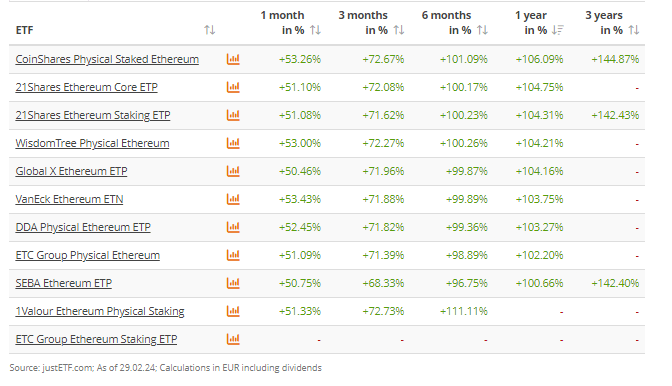The image size is (672, 386).
Task: Open DDA Physical Ethereum ETP link
Action: click(x=83, y=227)
